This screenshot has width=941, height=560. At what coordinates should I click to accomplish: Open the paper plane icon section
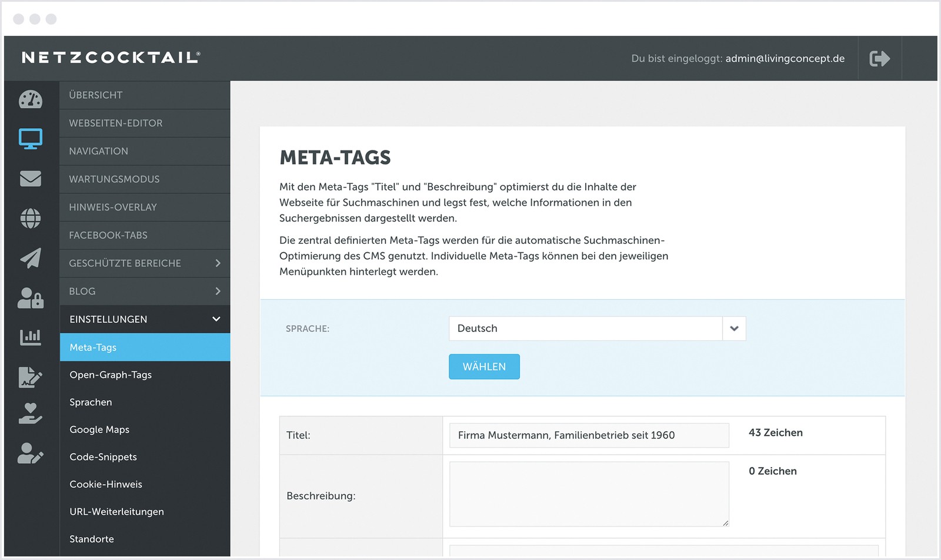(x=31, y=258)
